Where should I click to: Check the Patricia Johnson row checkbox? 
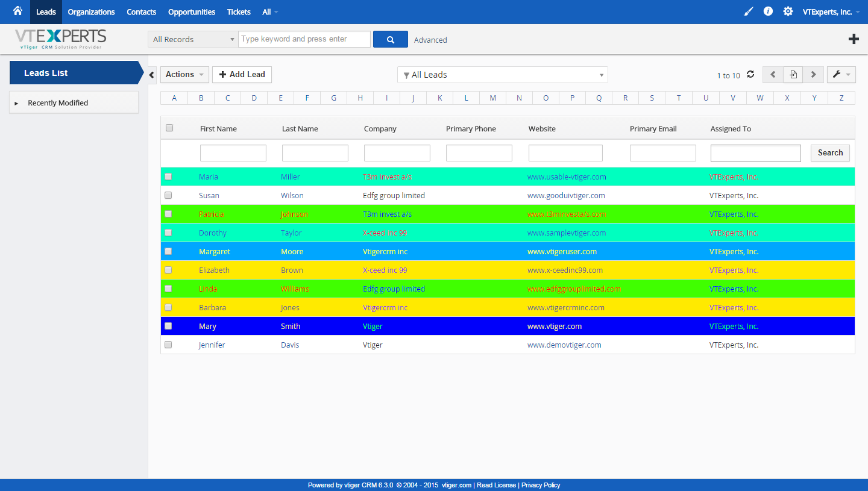(x=168, y=214)
